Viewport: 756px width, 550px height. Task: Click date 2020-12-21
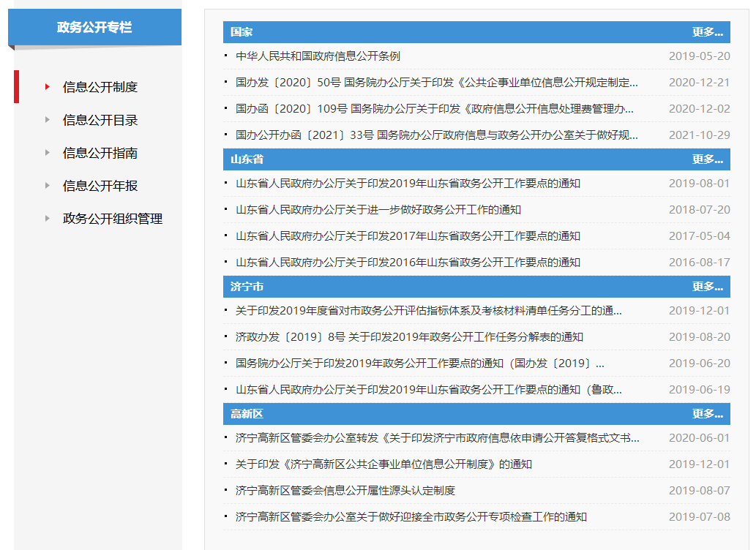[700, 83]
